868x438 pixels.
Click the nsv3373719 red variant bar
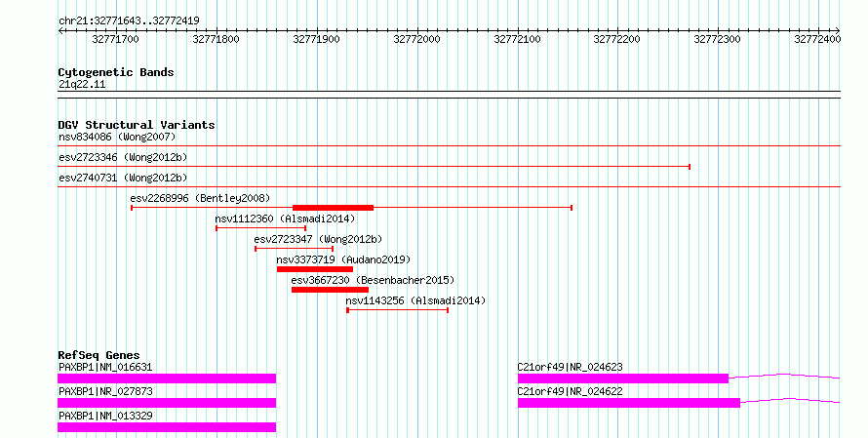pyautogui.click(x=314, y=269)
